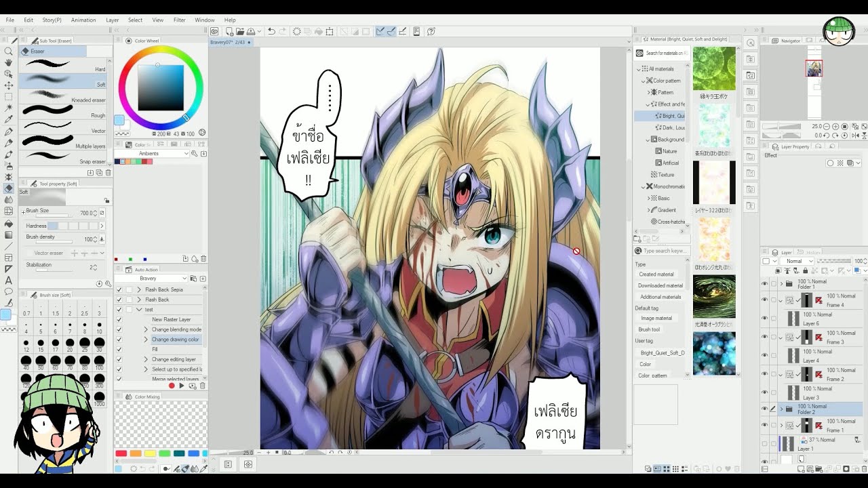868x488 pixels.
Task: Play the selected auto action
Action: point(181,386)
